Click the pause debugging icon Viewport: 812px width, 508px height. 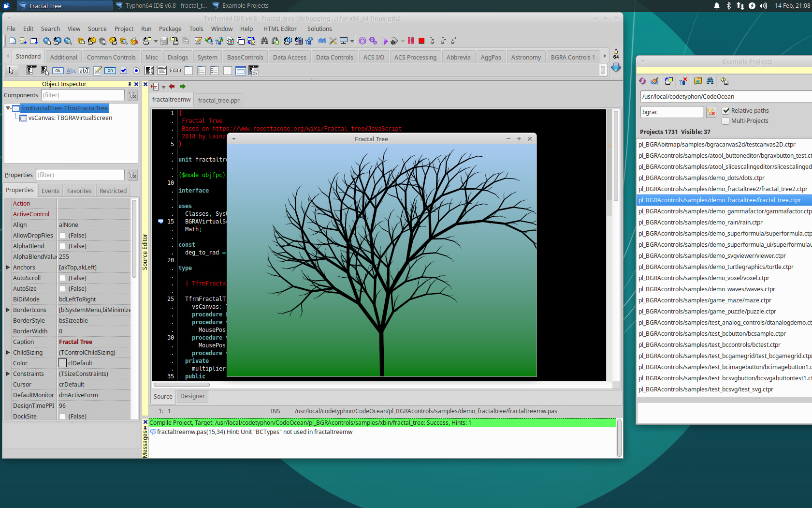pos(411,41)
